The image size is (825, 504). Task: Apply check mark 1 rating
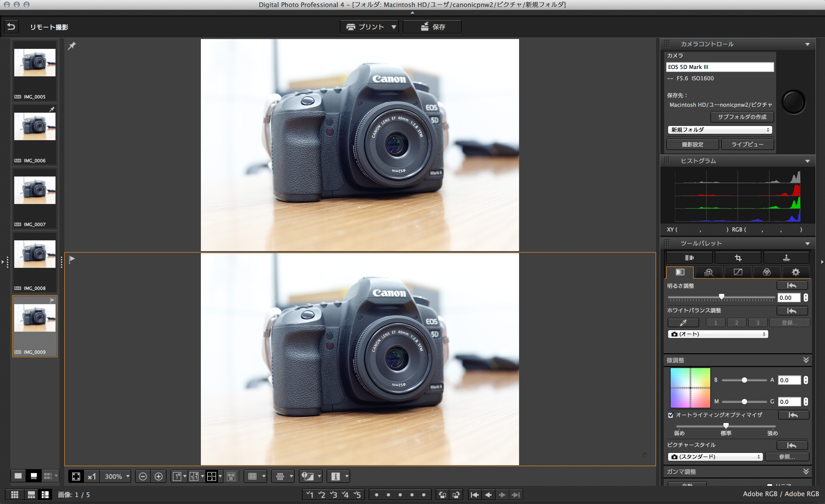tap(310, 495)
